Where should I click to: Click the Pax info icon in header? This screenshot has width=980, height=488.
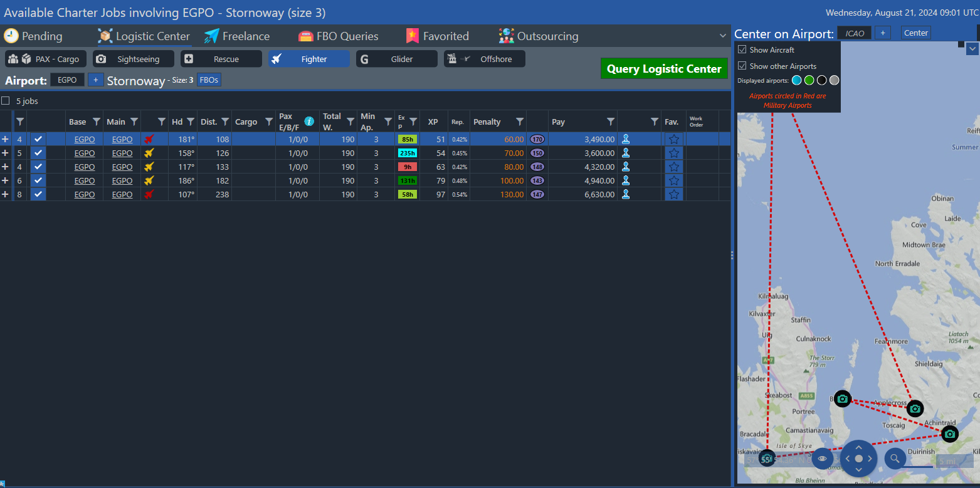tap(309, 121)
